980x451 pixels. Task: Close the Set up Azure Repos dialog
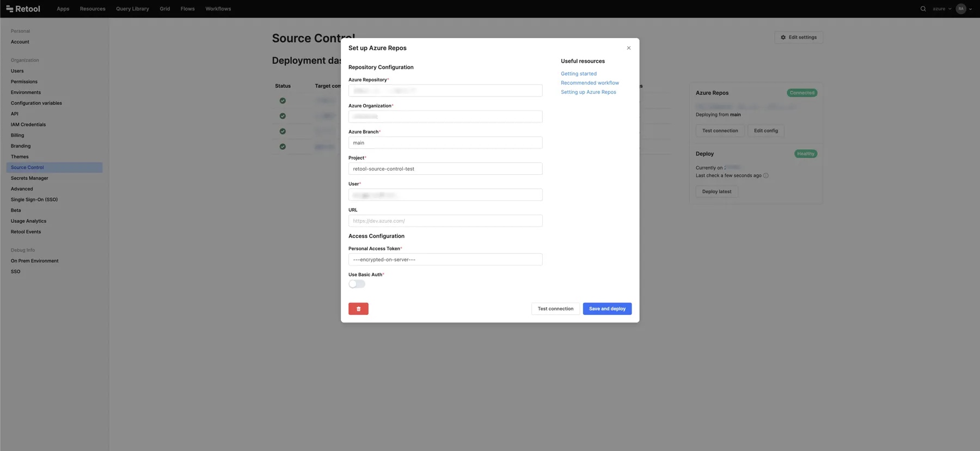[629, 48]
